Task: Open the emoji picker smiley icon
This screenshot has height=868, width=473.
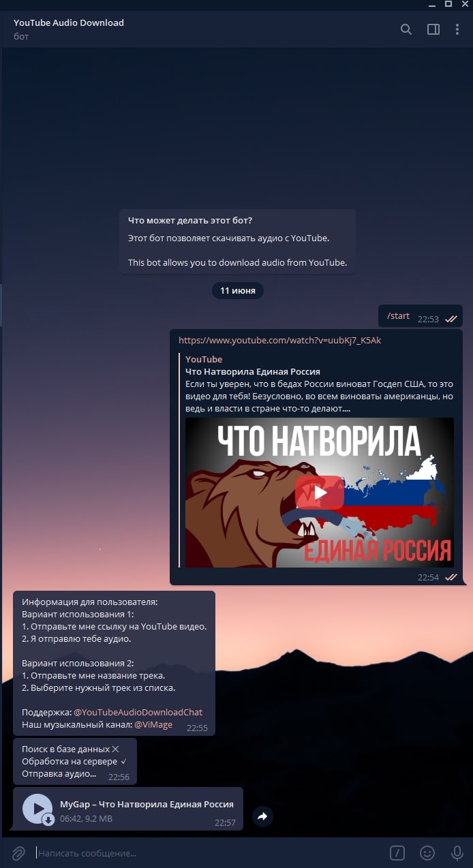Action: click(x=427, y=852)
